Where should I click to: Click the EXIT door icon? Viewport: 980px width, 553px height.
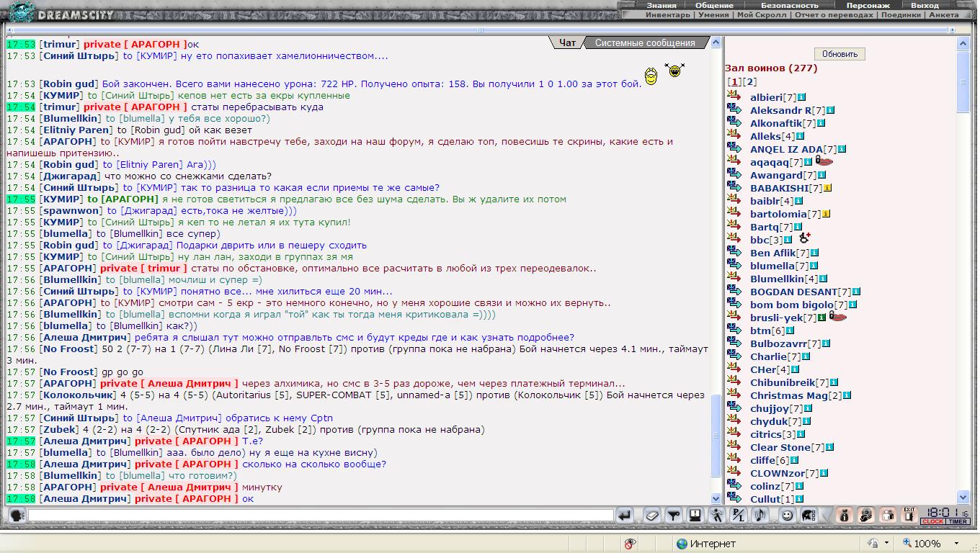click(909, 514)
